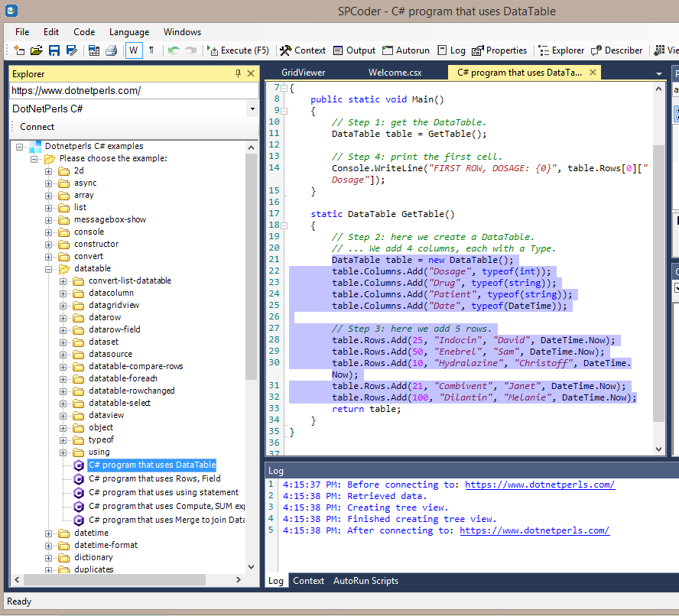Open the DotNetPerls C# source dropdown

pos(252,109)
